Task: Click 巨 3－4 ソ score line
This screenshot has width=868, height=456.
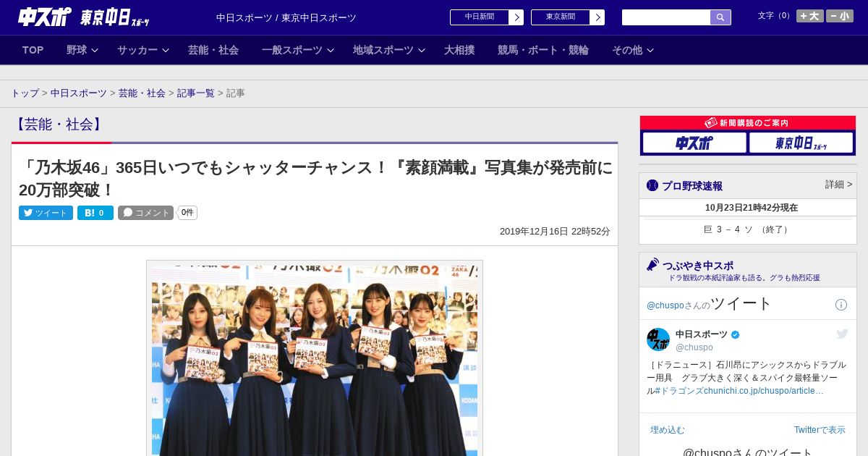Action: pyautogui.click(x=747, y=229)
